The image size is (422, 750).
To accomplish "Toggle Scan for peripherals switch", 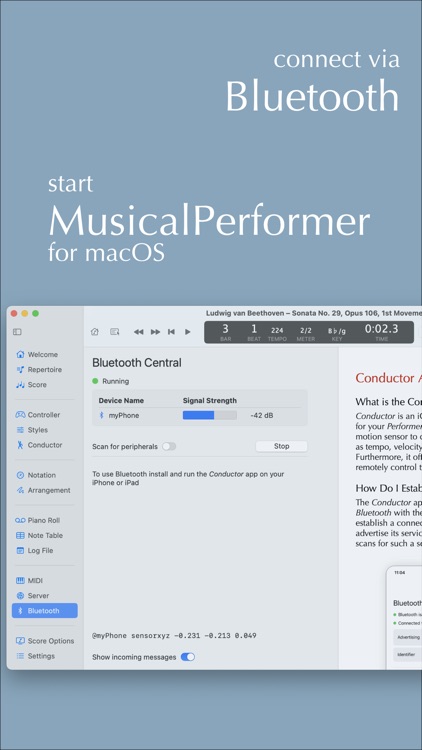I will pos(169,446).
